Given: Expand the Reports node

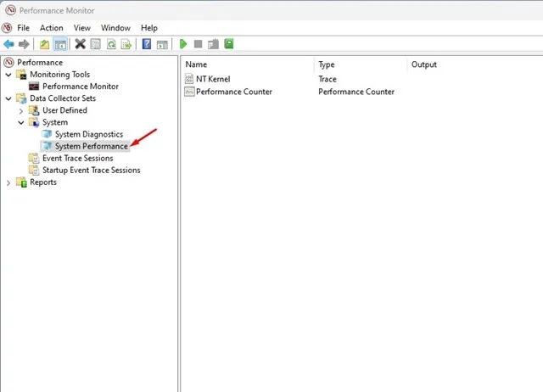Looking at the screenshot, I should [8, 182].
